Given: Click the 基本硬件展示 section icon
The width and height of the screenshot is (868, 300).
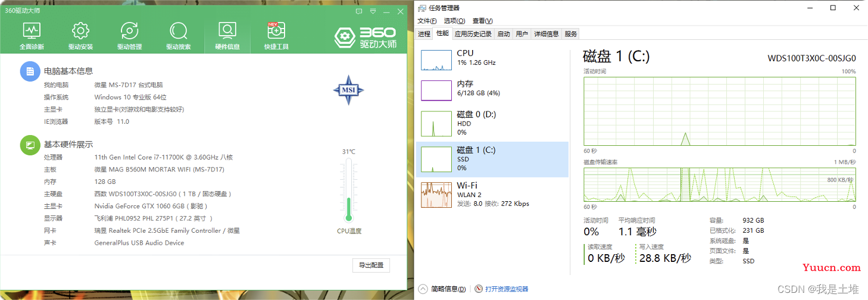Looking at the screenshot, I should pos(30,145).
